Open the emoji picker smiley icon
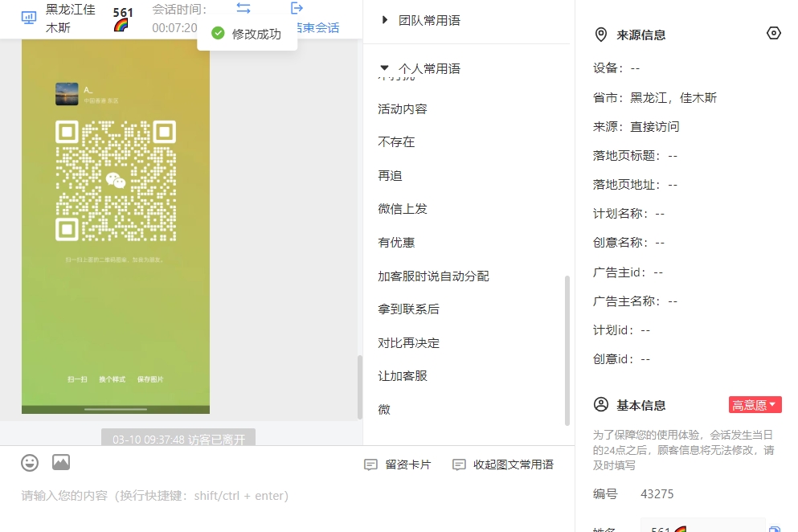 [30, 463]
